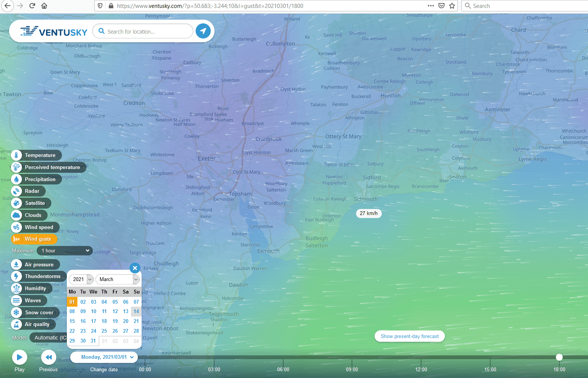Select the Thunderstorms layer icon

pos(16,277)
